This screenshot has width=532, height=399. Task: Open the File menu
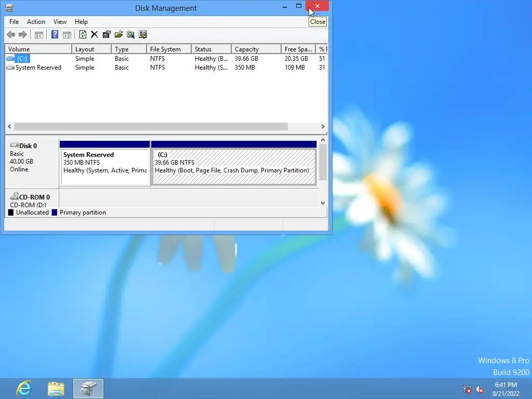point(14,22)
